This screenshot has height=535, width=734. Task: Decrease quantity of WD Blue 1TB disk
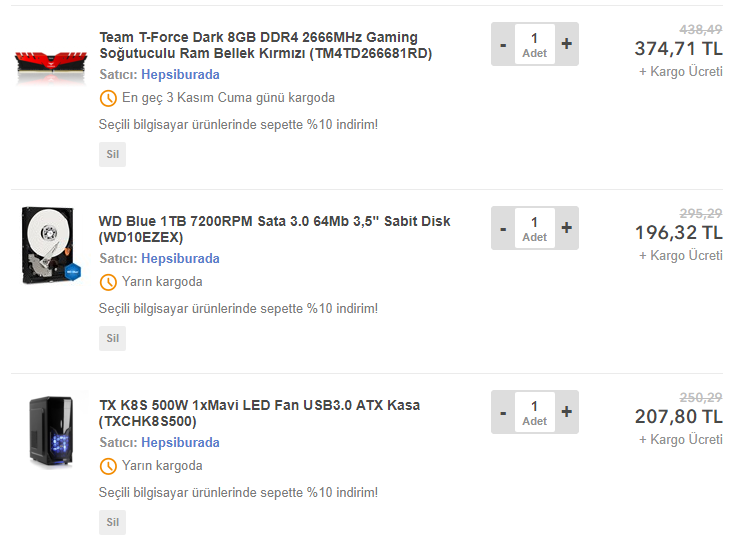tap(503, 228)
